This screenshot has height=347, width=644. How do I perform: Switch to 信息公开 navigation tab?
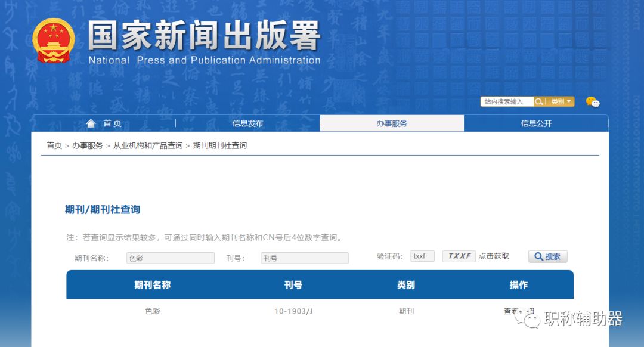click(536, 123)
